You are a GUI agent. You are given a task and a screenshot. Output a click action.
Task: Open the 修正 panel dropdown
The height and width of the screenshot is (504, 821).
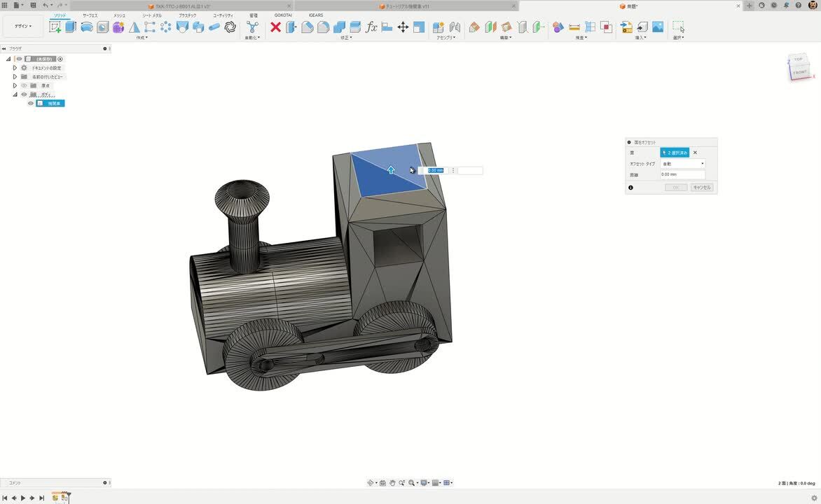pyautogui.click(x=346, y=38)
